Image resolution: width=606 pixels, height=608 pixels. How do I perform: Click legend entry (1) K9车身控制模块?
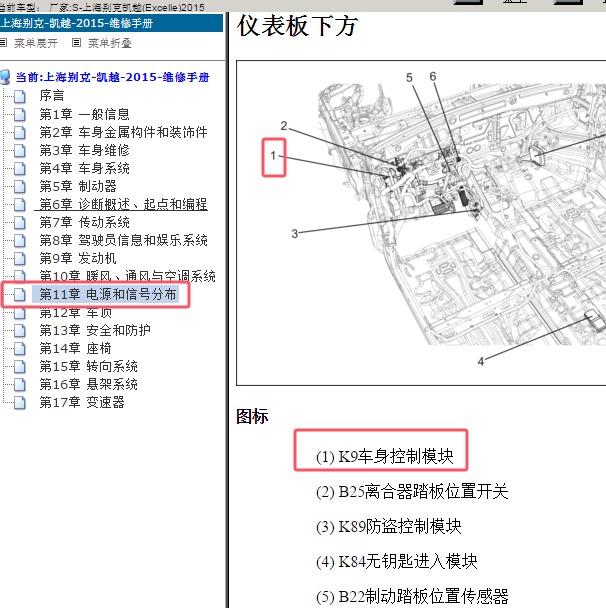point(385,456)
